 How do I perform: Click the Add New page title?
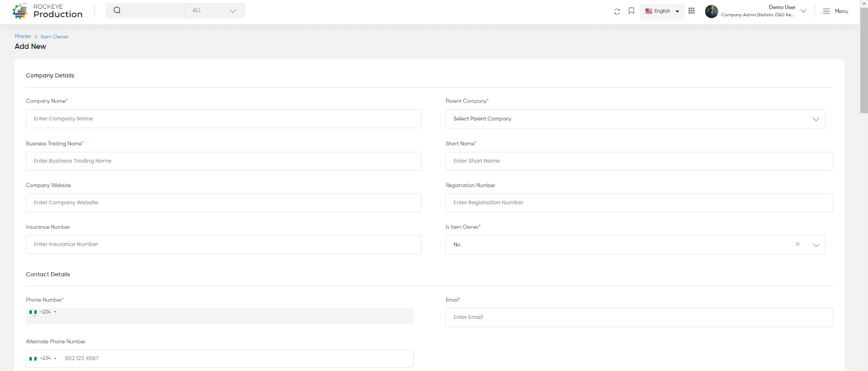(x=30, y=47)
